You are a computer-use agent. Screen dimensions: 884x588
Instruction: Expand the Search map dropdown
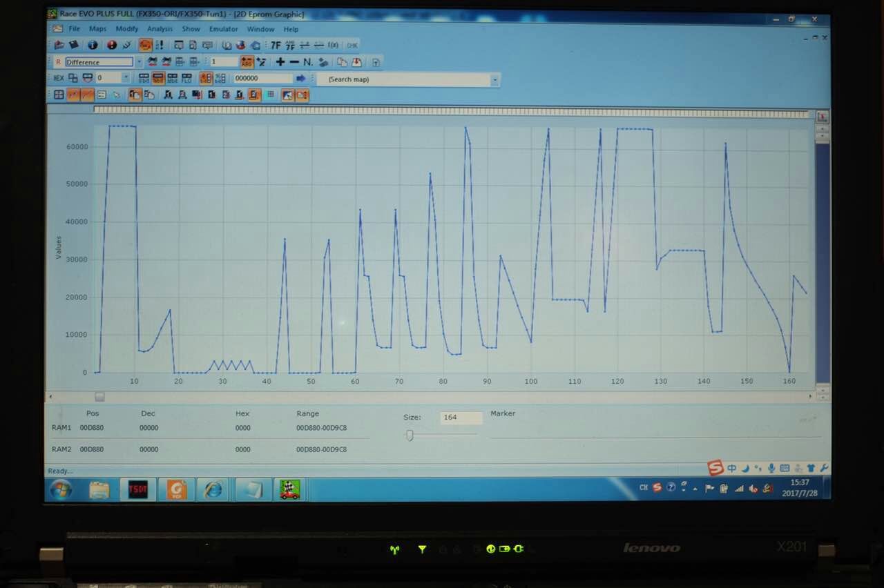tap(494, 79)
